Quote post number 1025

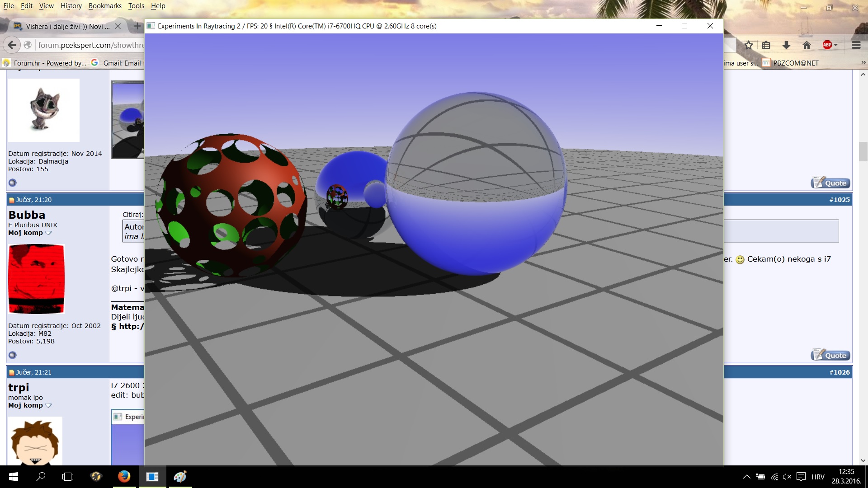tap(830, 355)
